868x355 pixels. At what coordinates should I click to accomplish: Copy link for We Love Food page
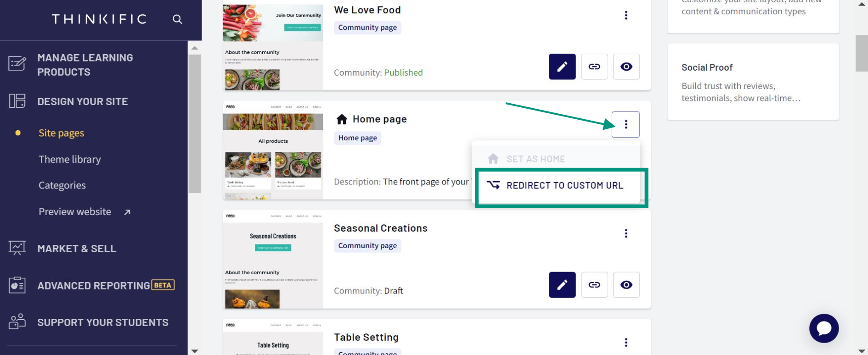click(594, 67)
